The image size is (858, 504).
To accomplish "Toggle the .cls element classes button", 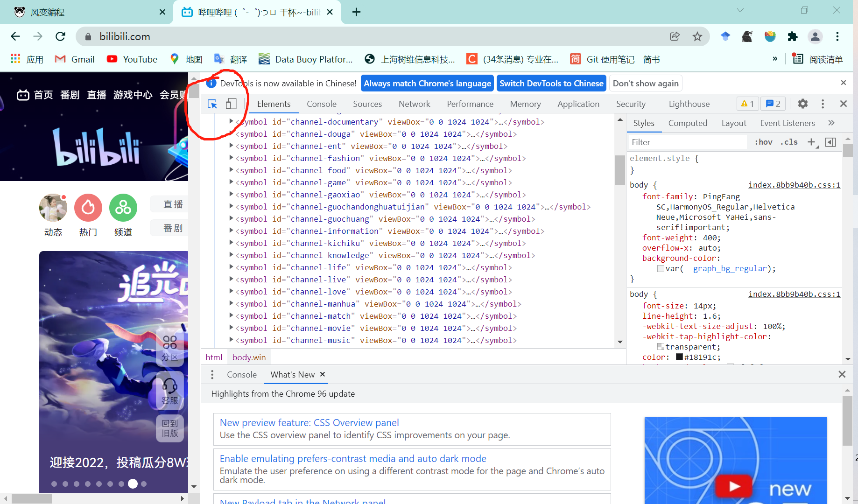I will click(789, 142).
